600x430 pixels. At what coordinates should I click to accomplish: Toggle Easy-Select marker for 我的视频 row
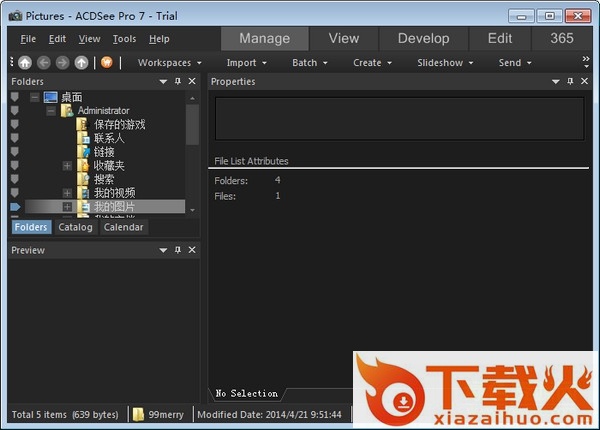pos(15,193)
